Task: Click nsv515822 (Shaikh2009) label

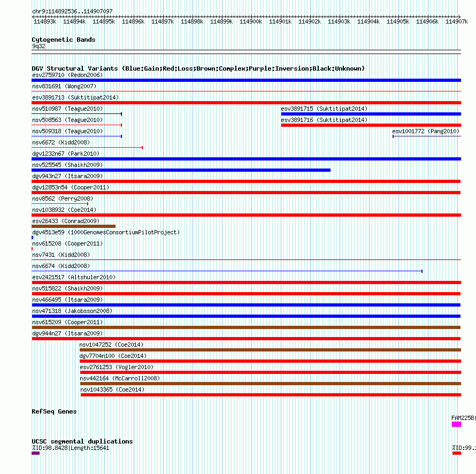Action: tap(67, 288)
